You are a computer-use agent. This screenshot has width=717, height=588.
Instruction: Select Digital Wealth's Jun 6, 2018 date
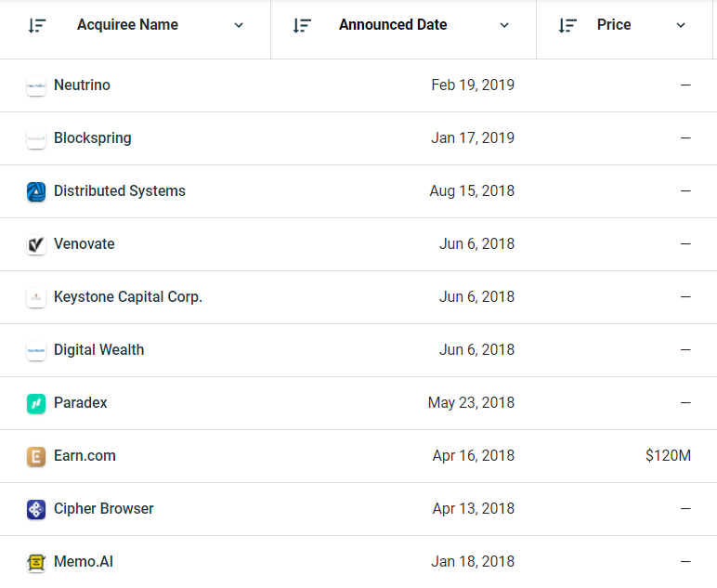point(477,350)
